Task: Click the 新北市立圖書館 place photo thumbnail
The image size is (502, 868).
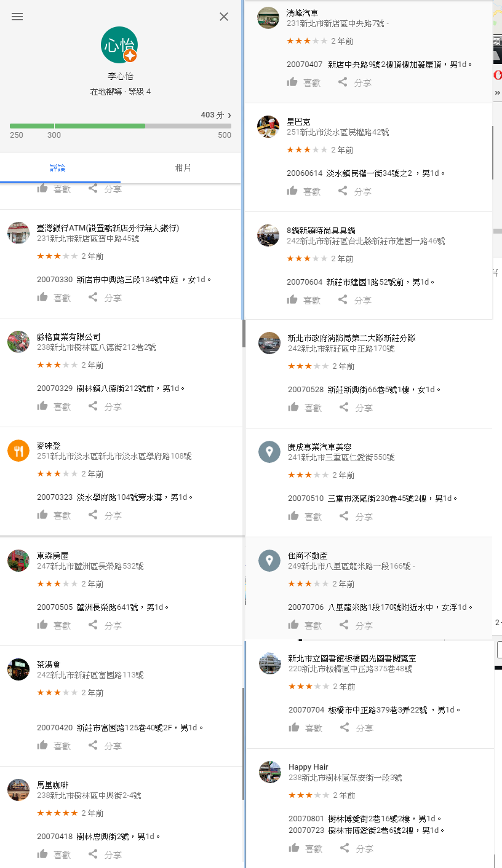Action: (x=269, y=663)
